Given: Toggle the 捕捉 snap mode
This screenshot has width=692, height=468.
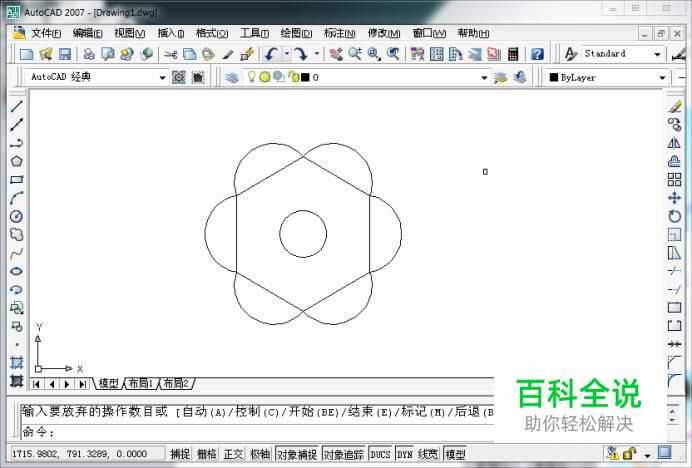Looking at the screenshot, I should 180,454.
